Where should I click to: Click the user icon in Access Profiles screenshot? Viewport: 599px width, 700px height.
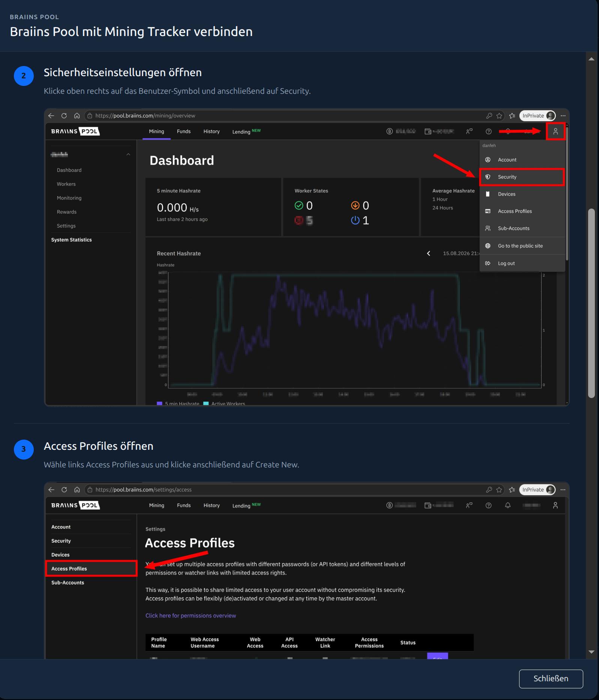pyautogui.click(x=555, y=505)
